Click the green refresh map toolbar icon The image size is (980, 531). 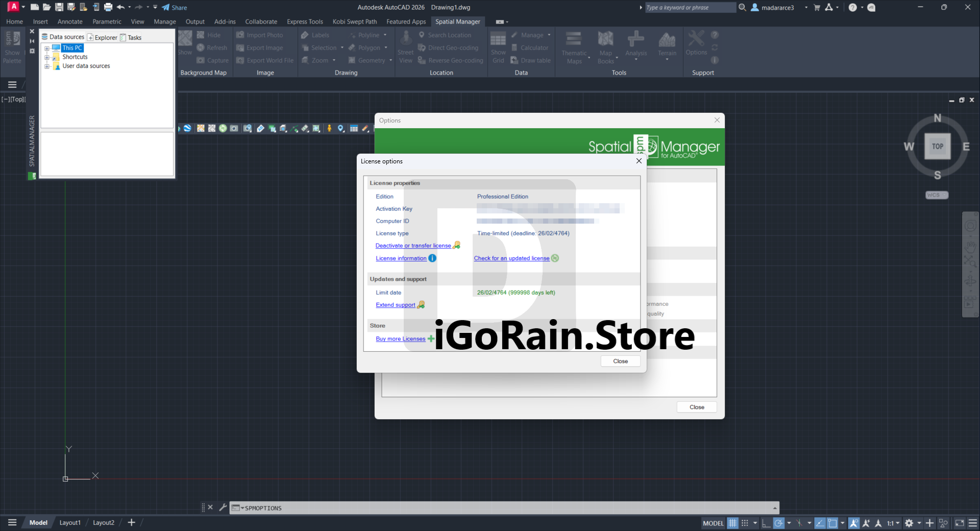point(223,129)
